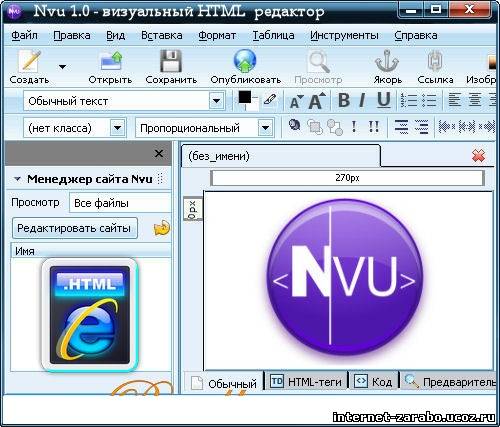Toggle italic formatting button

click(362, 100)
